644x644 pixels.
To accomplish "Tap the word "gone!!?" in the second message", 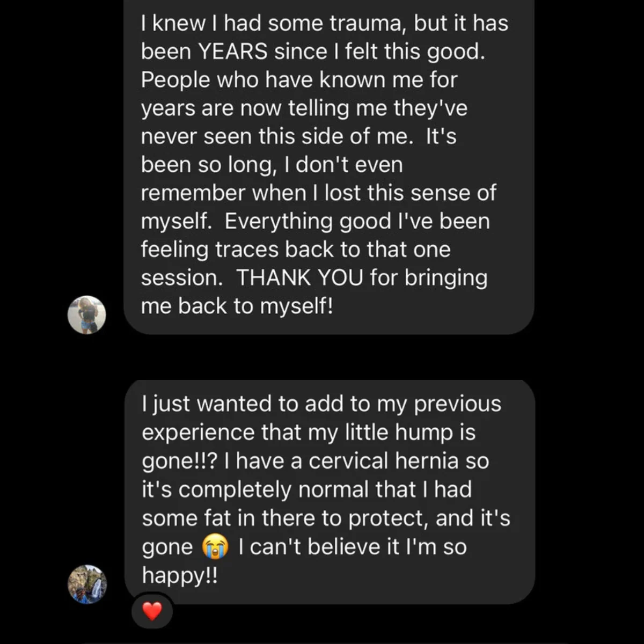I will click(x=179, y=461).
